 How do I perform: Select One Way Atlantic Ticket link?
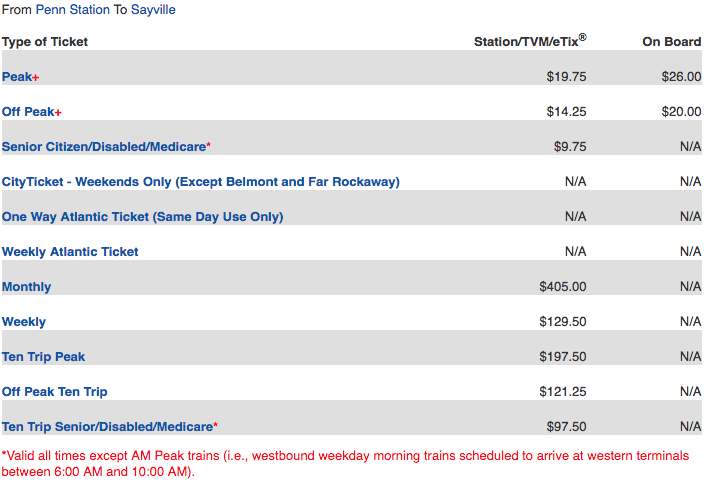tap(142, 217)
